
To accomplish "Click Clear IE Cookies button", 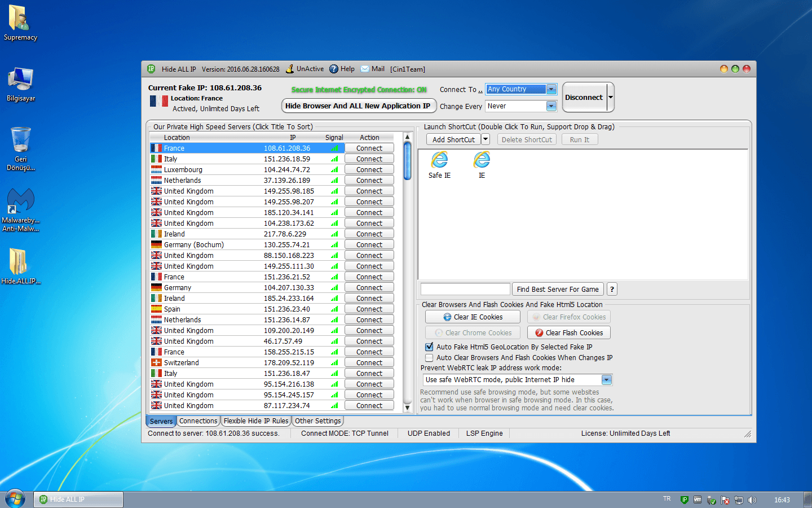I will click(x=473, y=317).
